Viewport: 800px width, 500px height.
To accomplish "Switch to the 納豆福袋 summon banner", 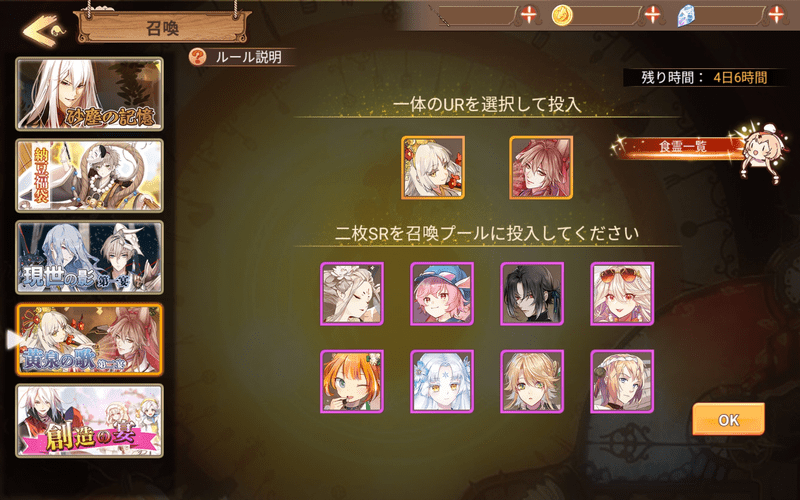I will coord(90,176).
